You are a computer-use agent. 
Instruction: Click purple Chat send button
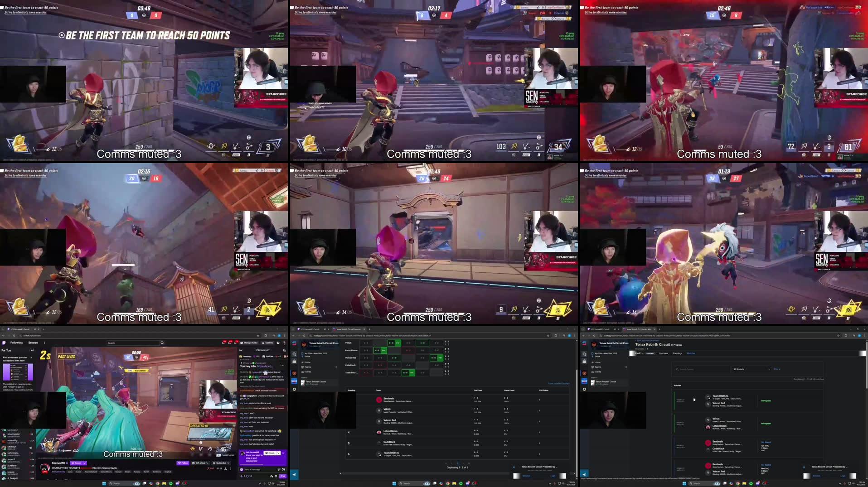pyautogui.click(x=282, y=476)
